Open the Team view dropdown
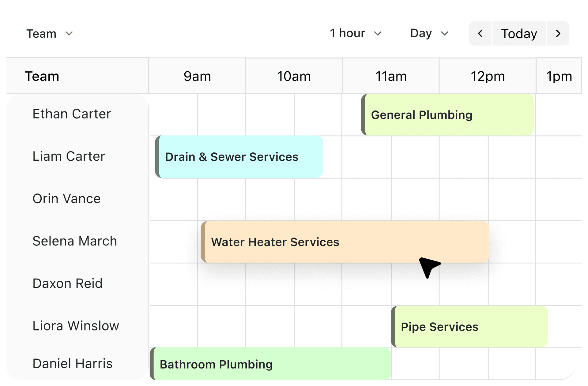 coord(49,33)
